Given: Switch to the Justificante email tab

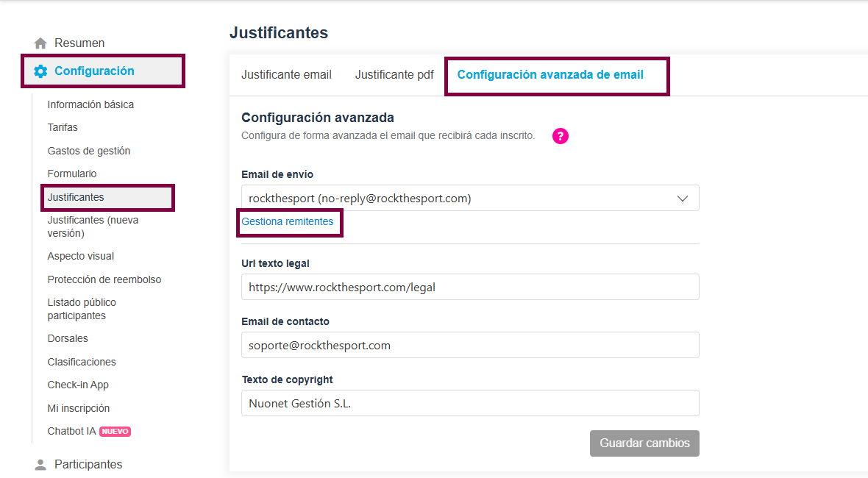Looking at the screenshot, I should point(286,75).
